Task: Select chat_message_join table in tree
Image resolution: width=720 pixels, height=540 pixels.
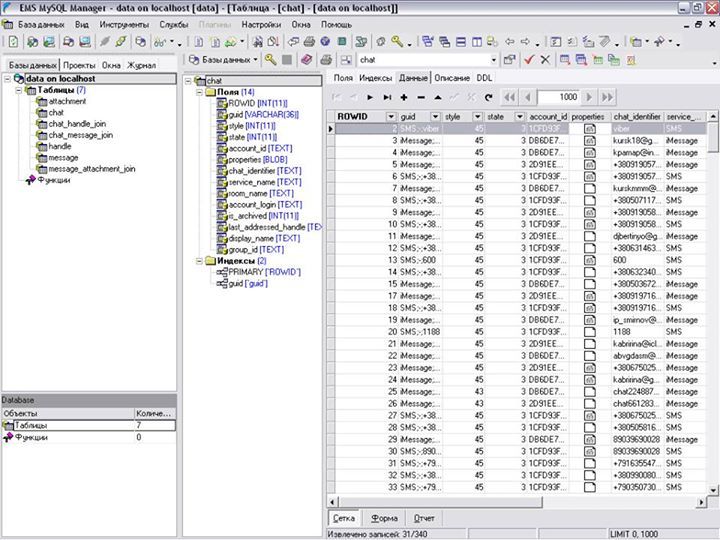Action: coord(80,135)
